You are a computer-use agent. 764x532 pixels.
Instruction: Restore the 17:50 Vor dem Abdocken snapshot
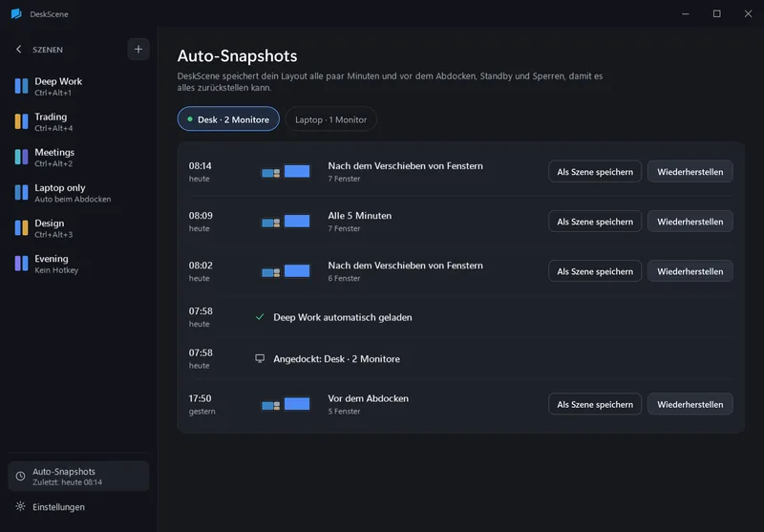[x=690, y=404]
